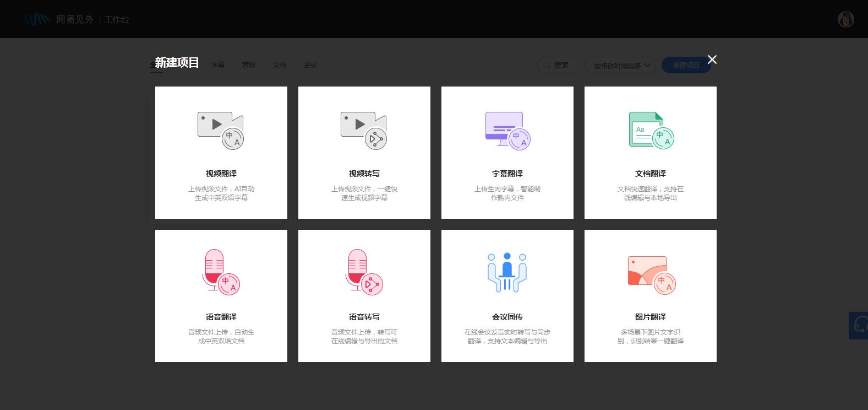
Task: Click the blue 新建项目 button
Action: (x=686, y=65)
